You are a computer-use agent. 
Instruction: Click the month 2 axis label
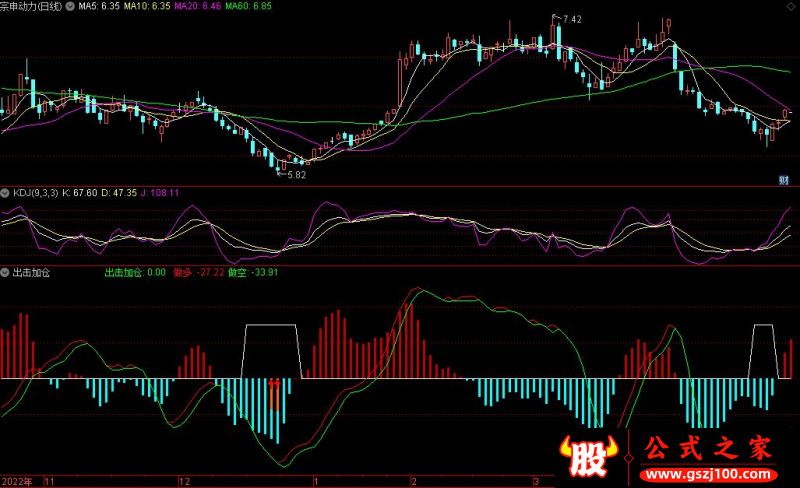(x=414, y=481)
